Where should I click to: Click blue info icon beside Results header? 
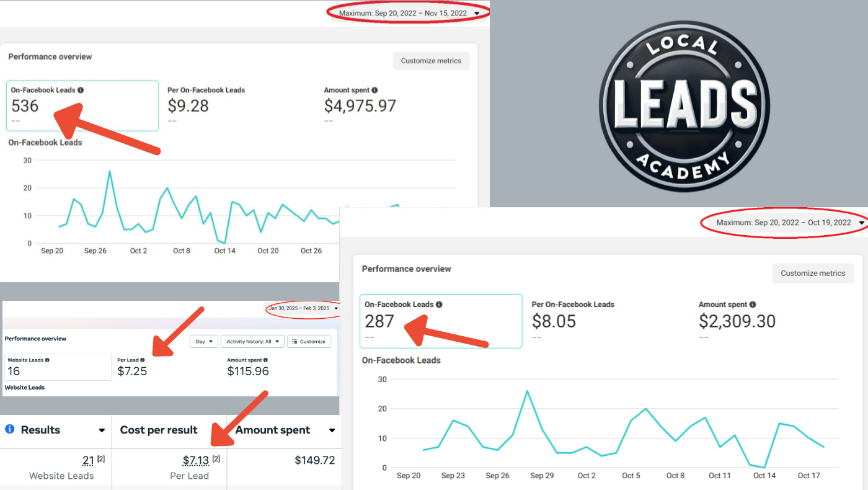[10, 429]
